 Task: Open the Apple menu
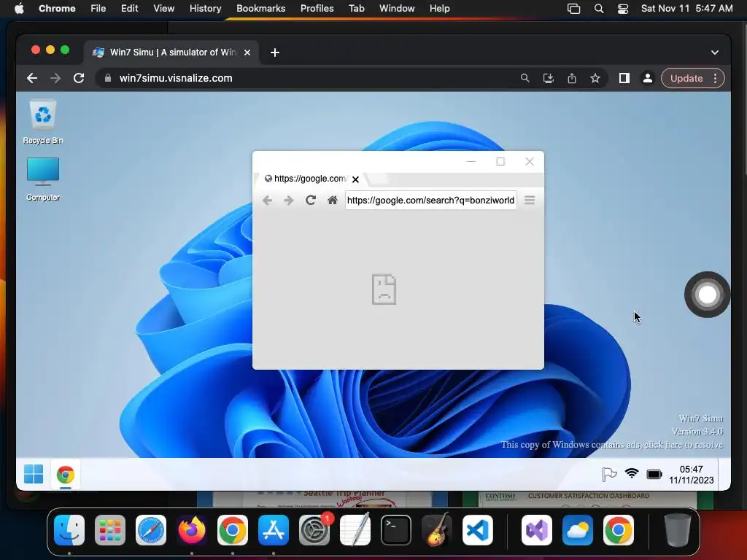pos(19,9)
